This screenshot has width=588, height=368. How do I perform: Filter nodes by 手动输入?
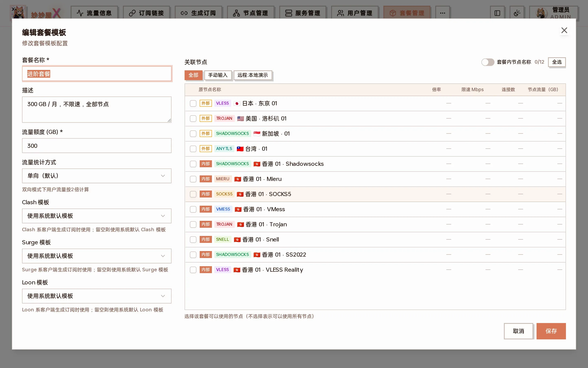click(218, 75)
